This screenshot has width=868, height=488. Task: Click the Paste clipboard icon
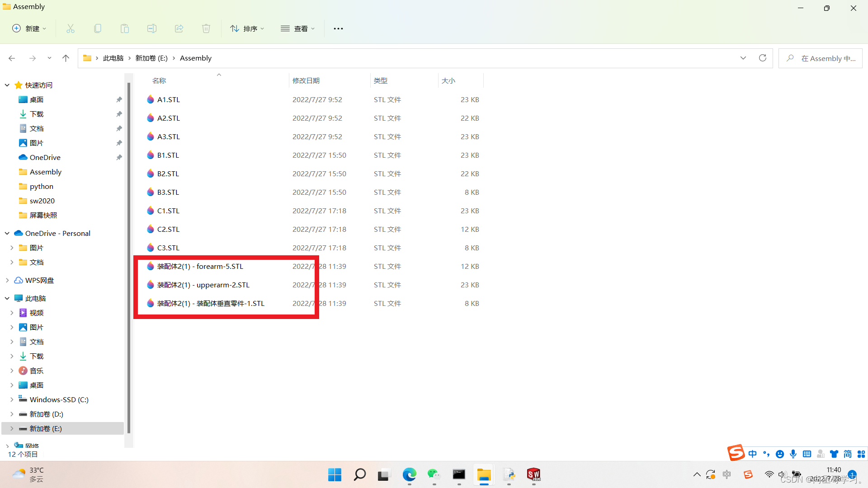click(125, 28)
